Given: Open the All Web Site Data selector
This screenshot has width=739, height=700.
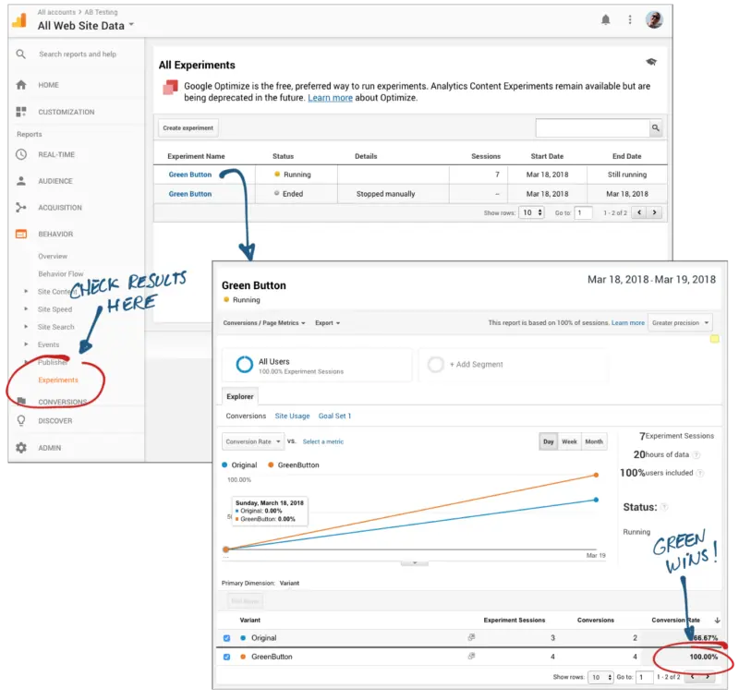Looking at the screenshot, I should (x=85, y=26).
